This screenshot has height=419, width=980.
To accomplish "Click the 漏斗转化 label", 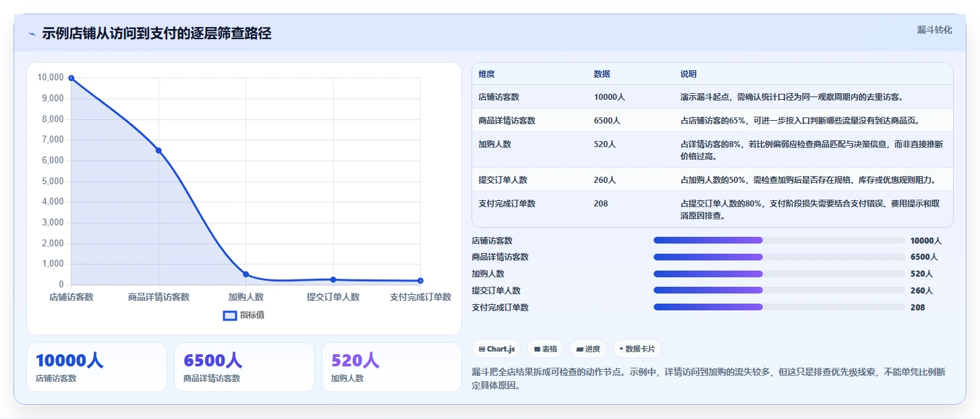I will 935,30.
